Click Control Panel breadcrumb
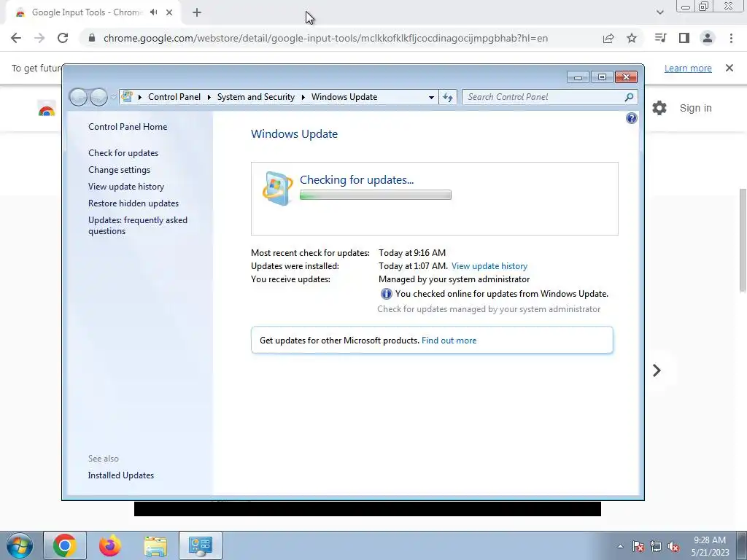Viewport: 747px width, 560px height. coord(174,97)
